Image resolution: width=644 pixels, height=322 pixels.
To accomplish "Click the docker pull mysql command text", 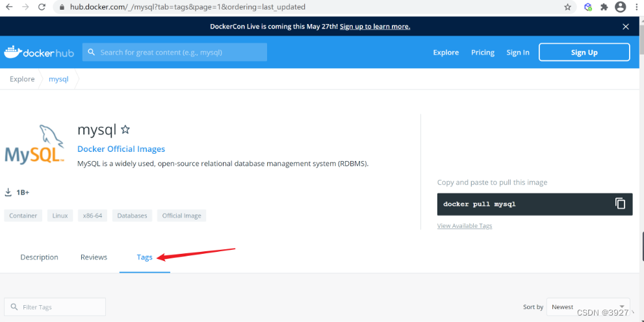I will point(480,204).
